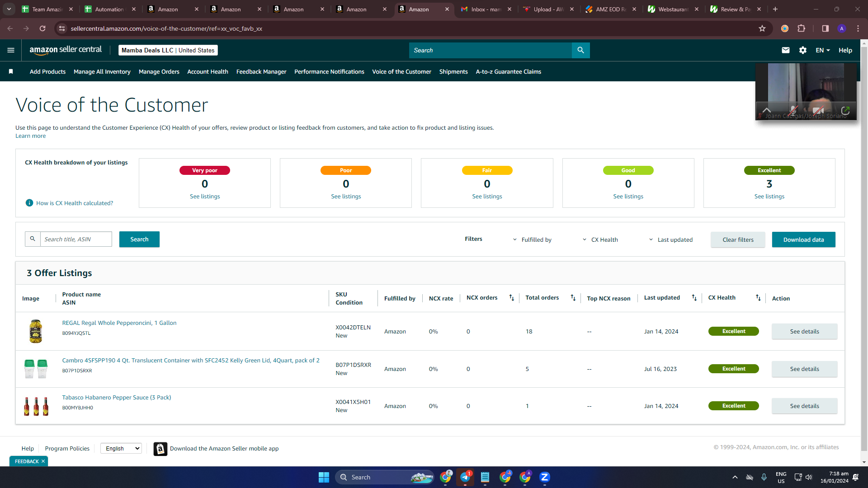See details for REGAL Whole Pepperoncini
The image size is (868, 488).
(804, 331)
